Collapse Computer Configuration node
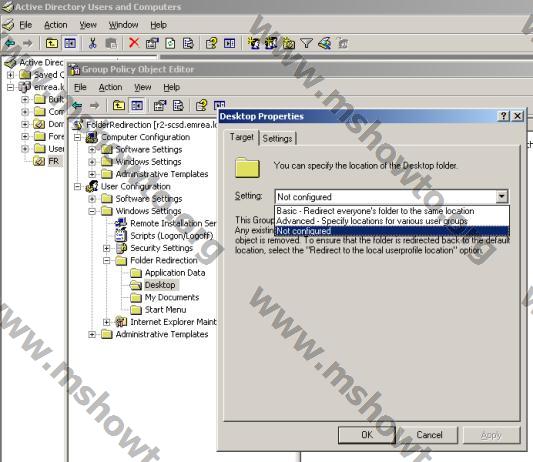This screenshot has height=462, width=533. [x=78, y=137]
